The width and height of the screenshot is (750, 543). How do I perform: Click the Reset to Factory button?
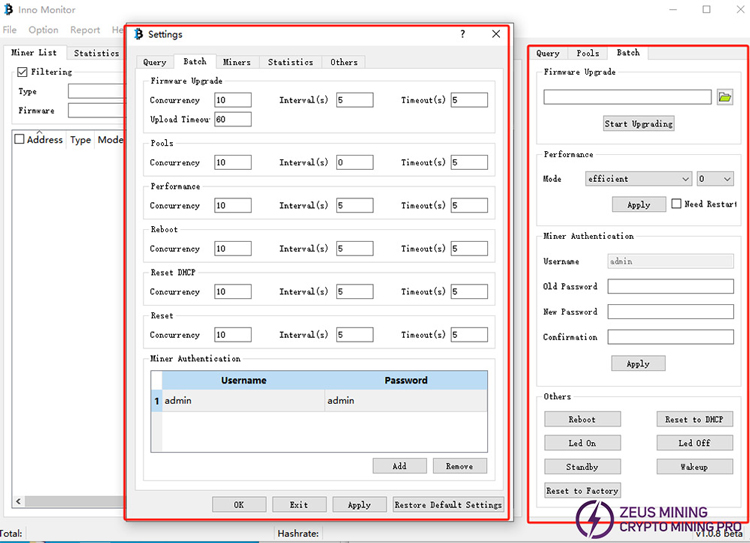click(x=582, y=491)
